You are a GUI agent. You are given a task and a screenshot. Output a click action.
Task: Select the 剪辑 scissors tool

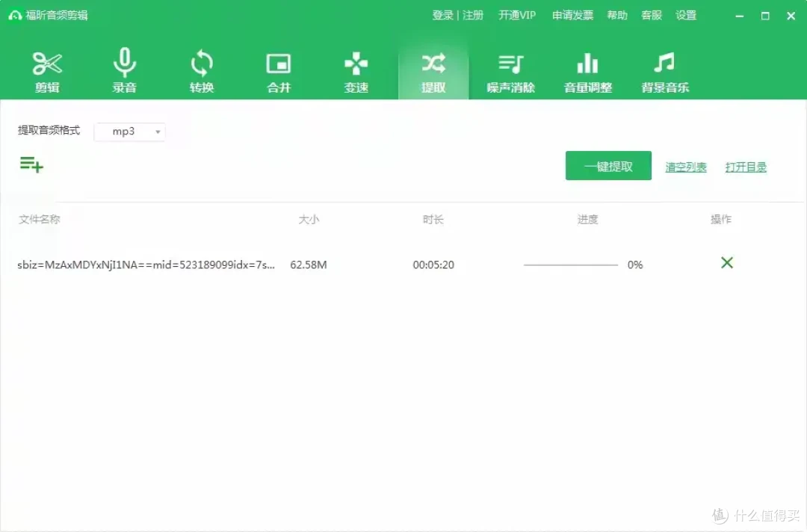click(x=47, y=72)
